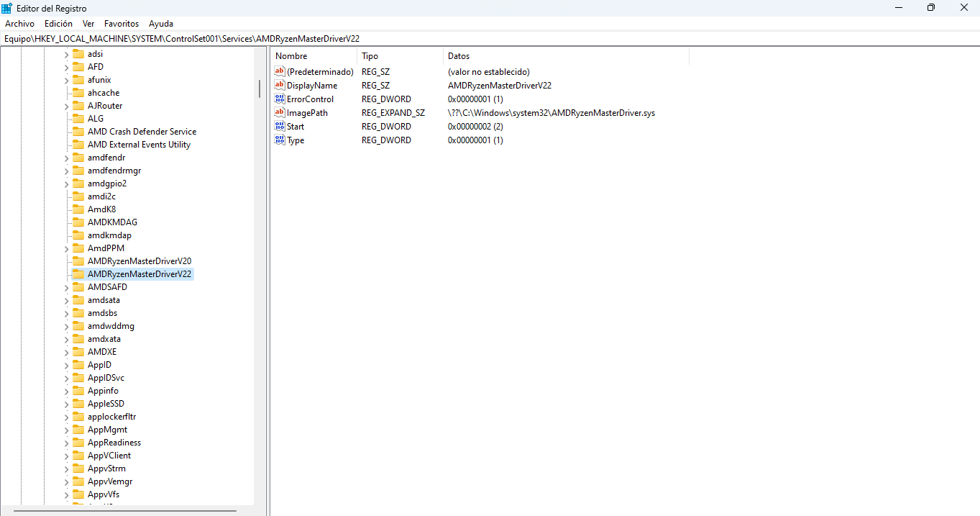The width and height of the screenshot is (980, 516).
Task: Click the ahcache folder icon
Action: click(x=78, y=93)
